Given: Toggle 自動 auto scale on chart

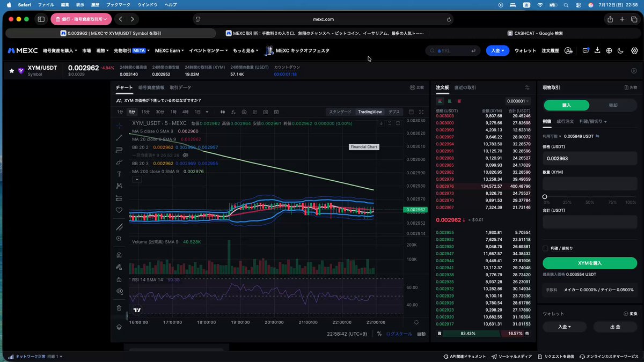Looking at the screenshot, I should (421, 334).
